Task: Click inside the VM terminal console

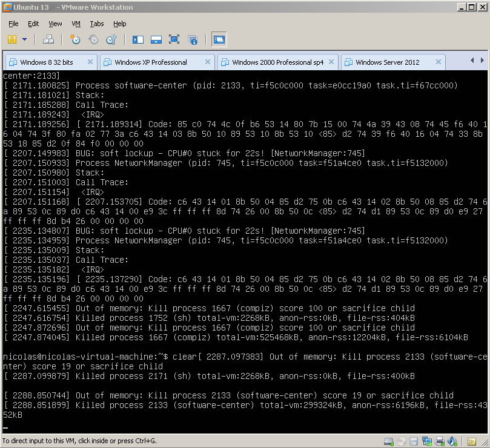Action: [x=245, y=251]
